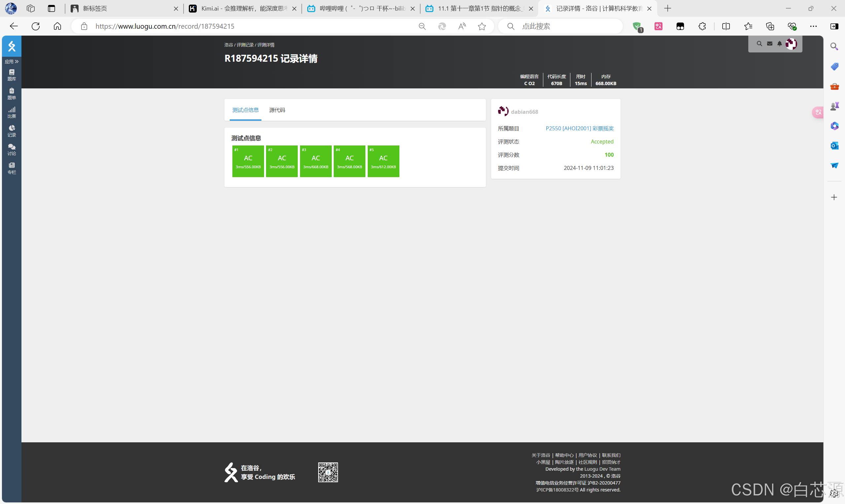Open browser Settings and more menu
The image size is (845, 504).
click(x=813, y=26)
